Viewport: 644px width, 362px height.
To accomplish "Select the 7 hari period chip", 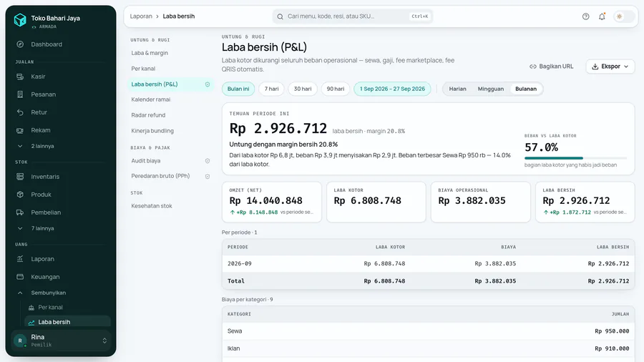I will click(271, 89).
